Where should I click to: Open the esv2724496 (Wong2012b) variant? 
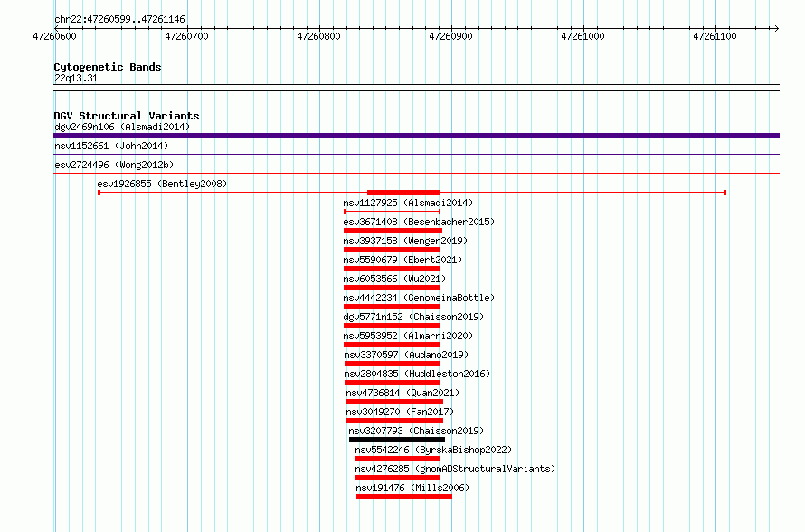coord(114,165)
